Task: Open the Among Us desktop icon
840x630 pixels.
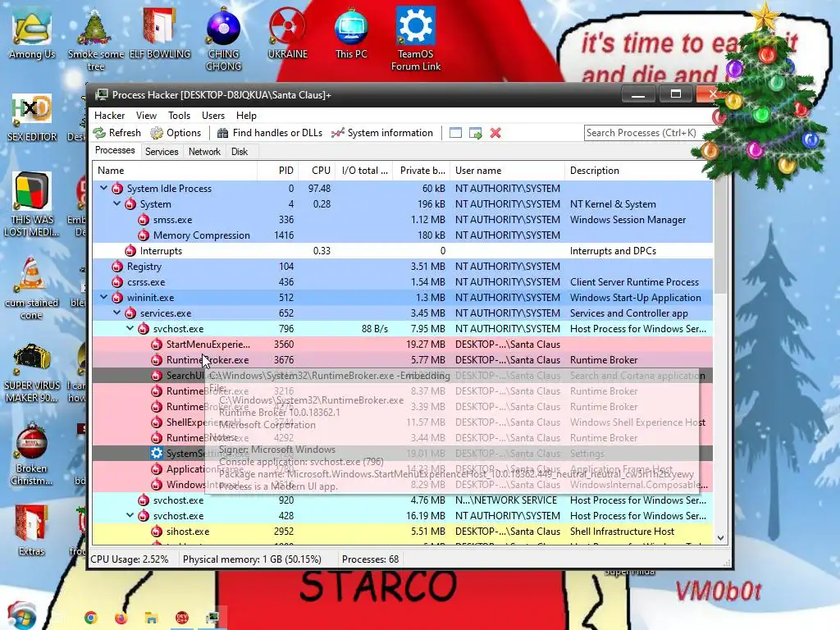Action: (32, 34)
